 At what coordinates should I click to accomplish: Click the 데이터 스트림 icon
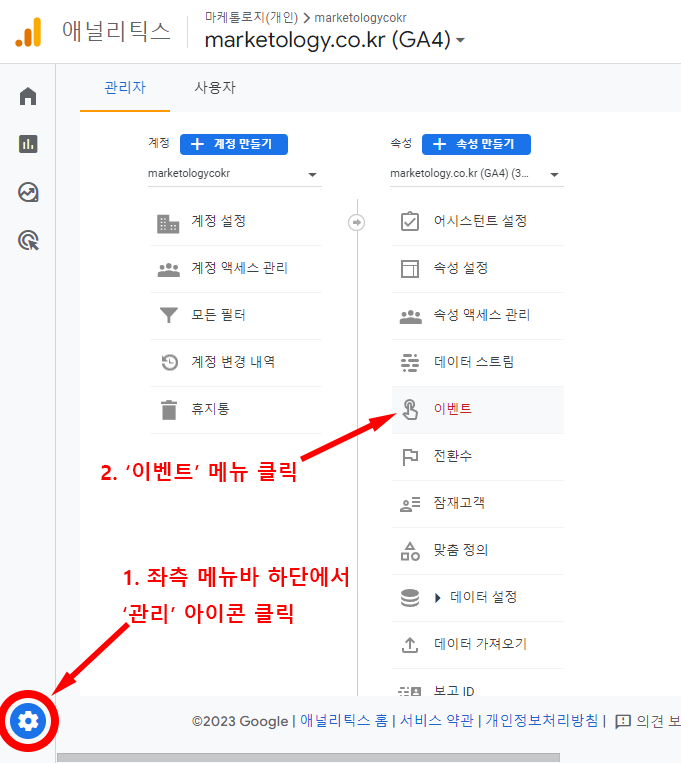[x=410, y=363]
